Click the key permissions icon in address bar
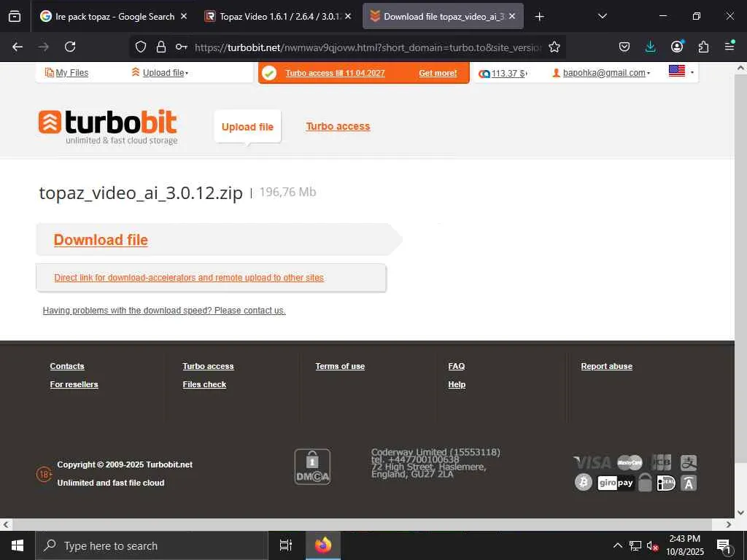Screen dimensions: 747x560 pos(182,47)
